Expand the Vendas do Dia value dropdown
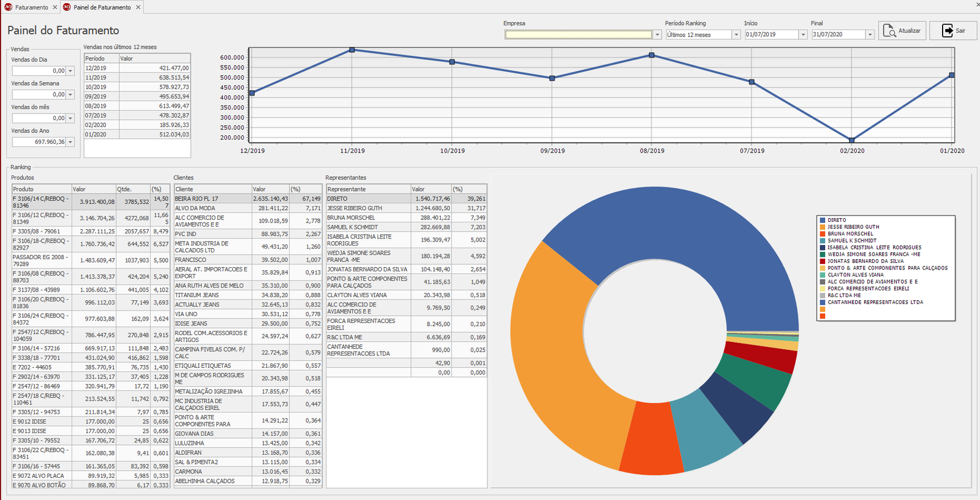 tap(70, 71)
